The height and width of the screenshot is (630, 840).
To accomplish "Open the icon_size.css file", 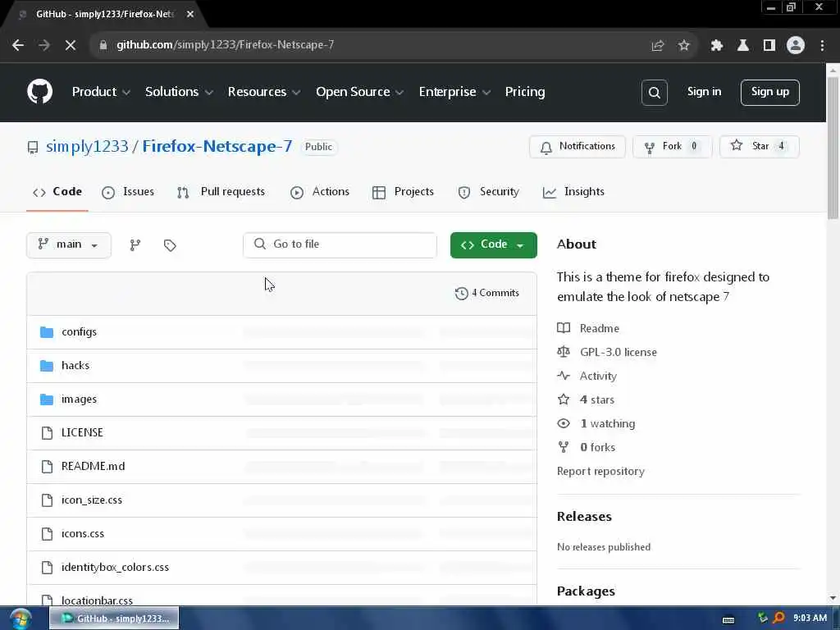I will [92, 500].
